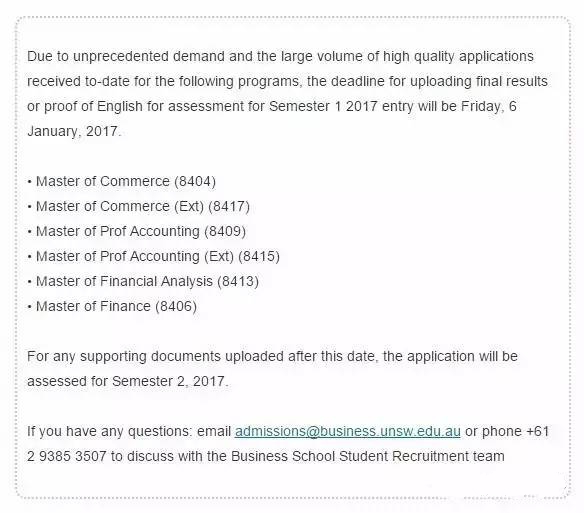
Task: Click the 'Business School Student Recruitment team' text
Action: 368,456
